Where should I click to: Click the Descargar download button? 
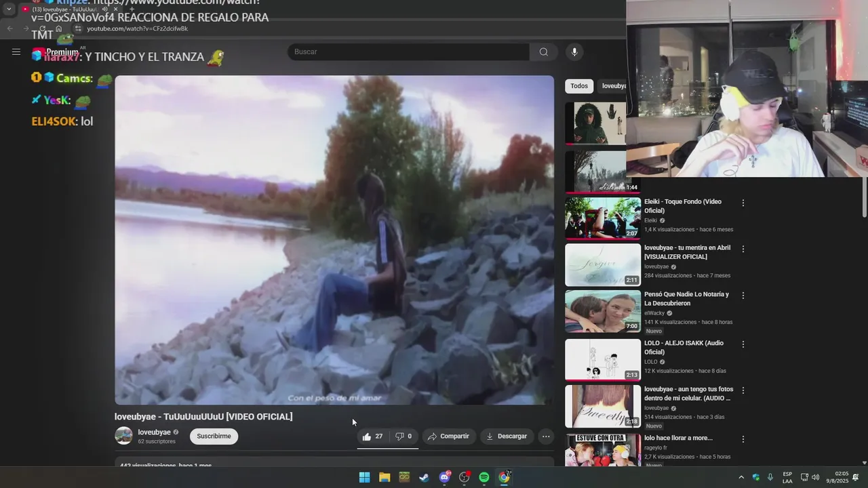pyautogui.click(x=507, y=436)
